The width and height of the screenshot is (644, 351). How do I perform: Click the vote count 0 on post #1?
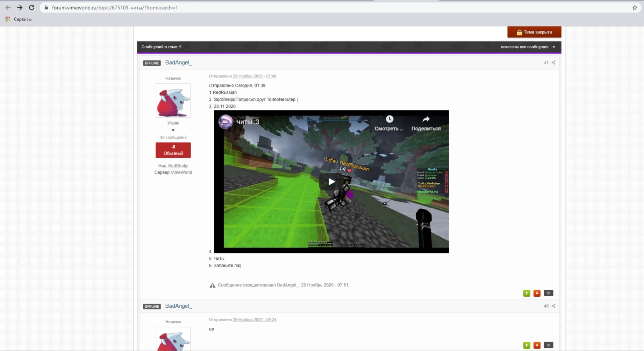click(x=548, y=293)
